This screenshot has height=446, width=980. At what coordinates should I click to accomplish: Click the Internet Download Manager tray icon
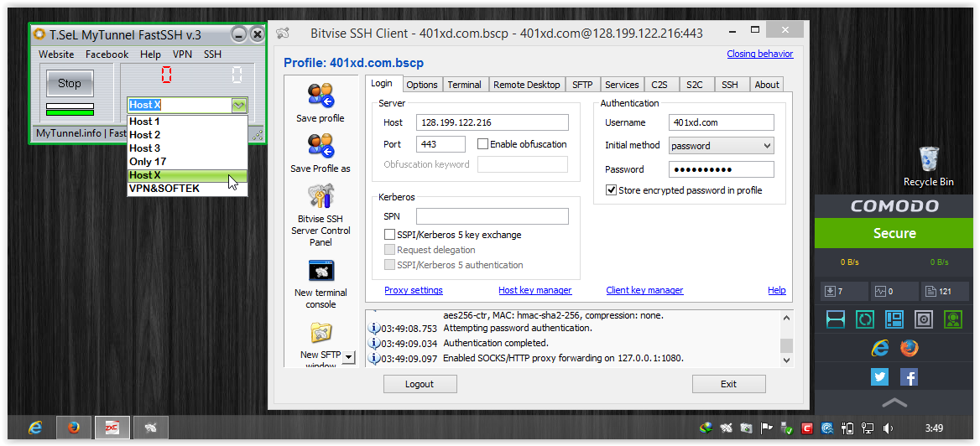(706, 428)
